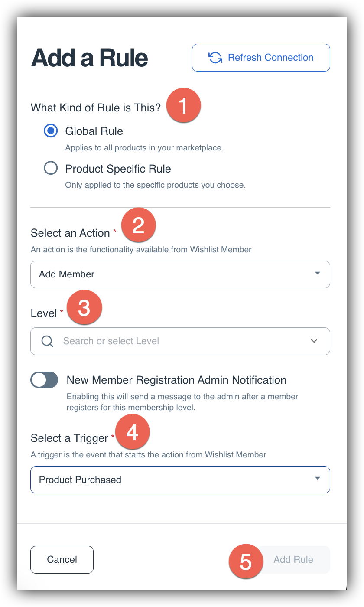Click the Add Rule button

pyautogui.click(x=293, y=560)
